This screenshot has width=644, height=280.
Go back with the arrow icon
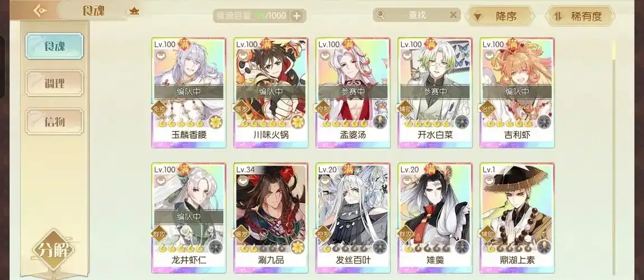pos(39,10)
